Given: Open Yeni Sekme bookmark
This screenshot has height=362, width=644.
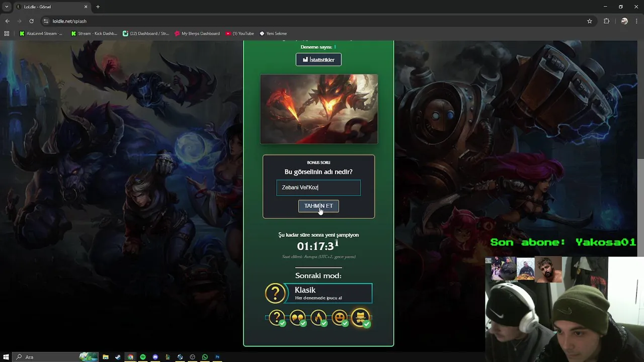Looking at the screenshot, I should [x=273, y=34].
